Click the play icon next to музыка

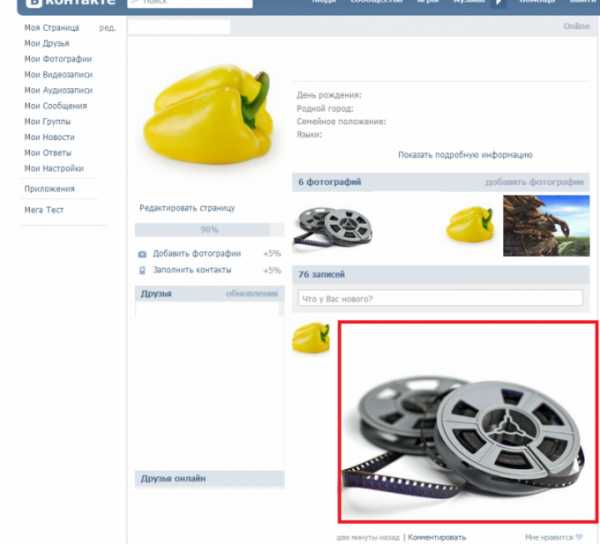click(x=499, y=2)
